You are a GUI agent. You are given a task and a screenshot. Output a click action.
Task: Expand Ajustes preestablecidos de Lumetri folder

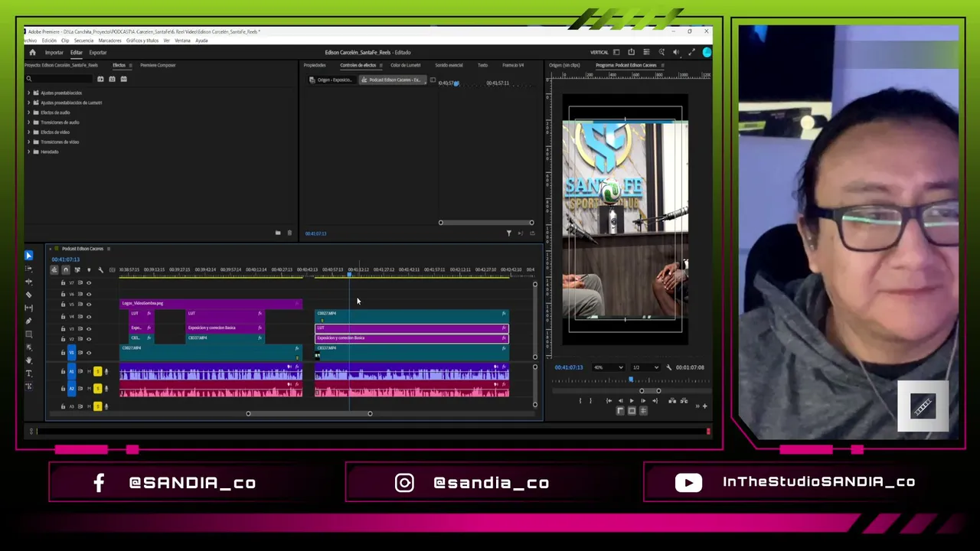point(29,103)
